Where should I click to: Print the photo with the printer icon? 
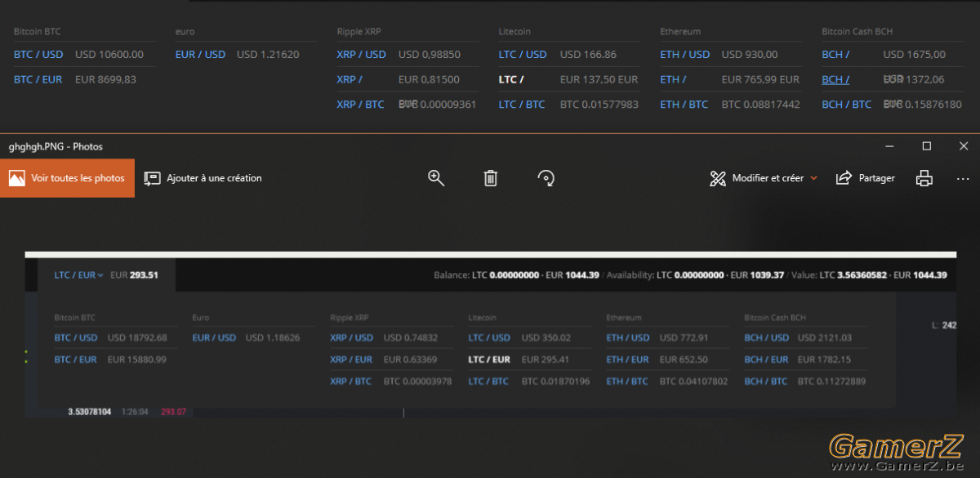pyautogui.click(x=924, y=178)
